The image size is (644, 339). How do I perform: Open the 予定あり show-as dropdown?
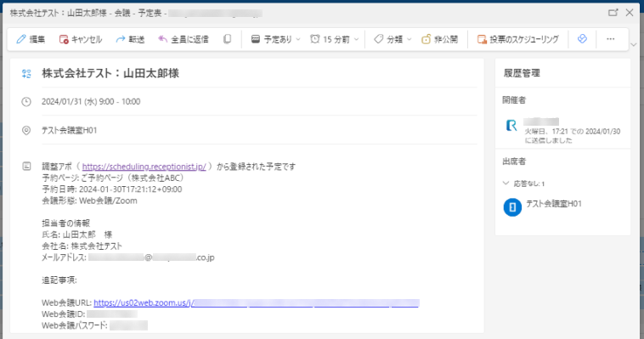(x=276, y=39)
